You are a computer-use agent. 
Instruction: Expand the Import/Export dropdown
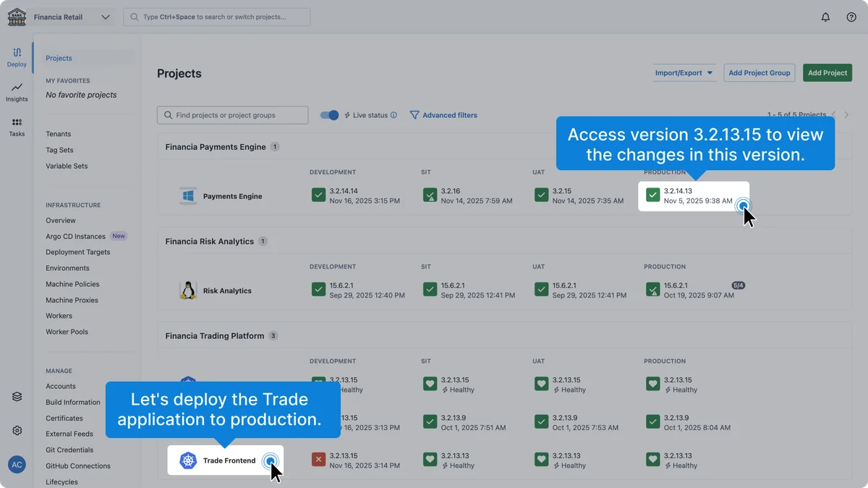pyautogui.click(x=684, y=72)
